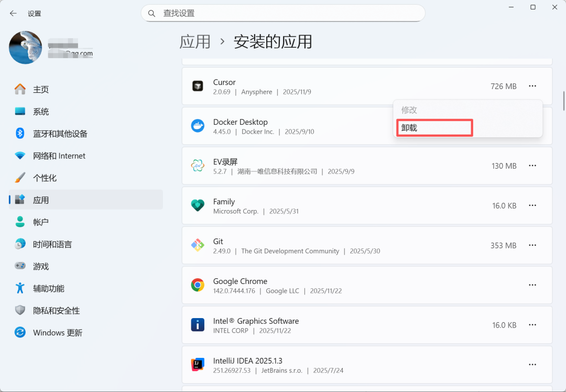Click the home house icon

(x=20, y=89)
